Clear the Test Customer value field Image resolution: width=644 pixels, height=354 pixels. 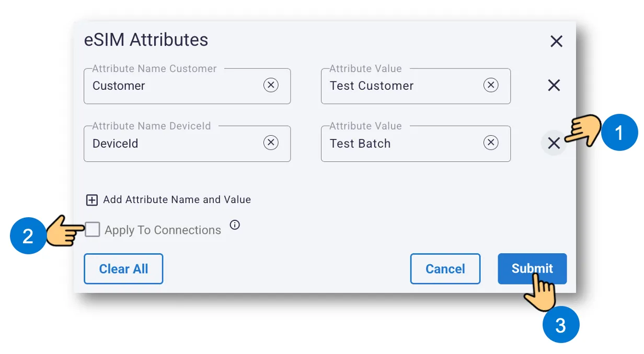[491, 85]
